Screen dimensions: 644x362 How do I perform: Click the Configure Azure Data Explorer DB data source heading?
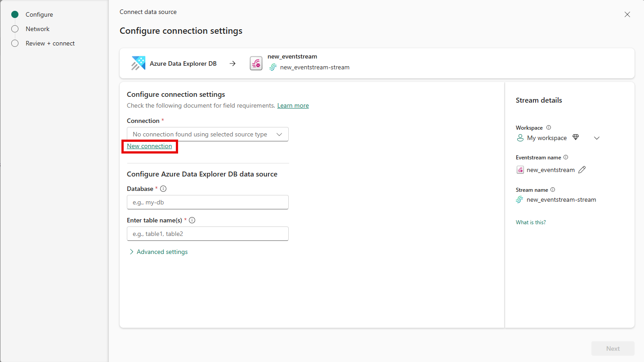[x=202, y=174]
